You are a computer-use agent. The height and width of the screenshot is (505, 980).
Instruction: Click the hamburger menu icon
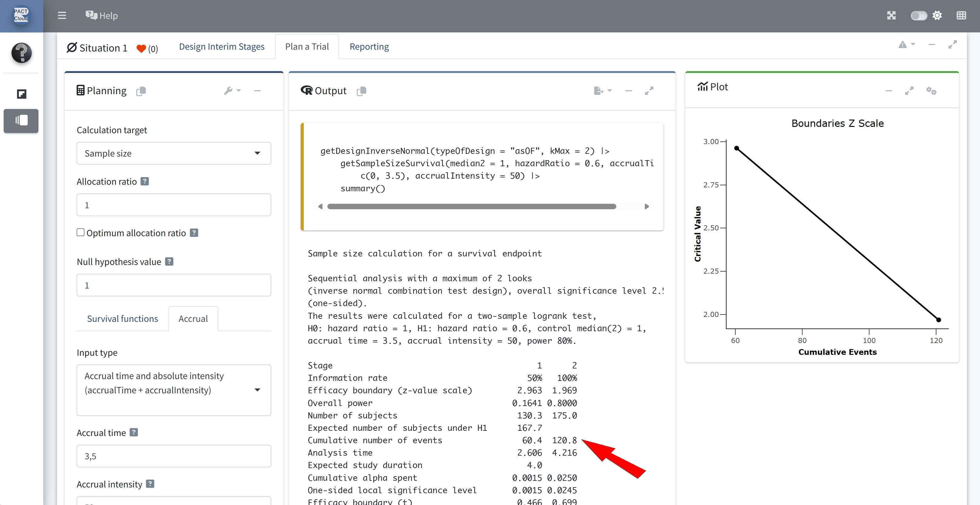coord(62,15)
